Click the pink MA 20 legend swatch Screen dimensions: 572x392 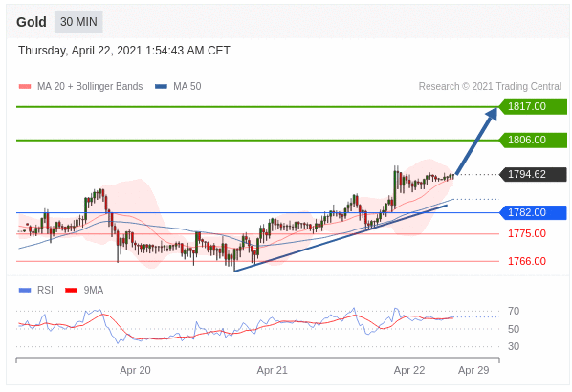coord(25,87)
